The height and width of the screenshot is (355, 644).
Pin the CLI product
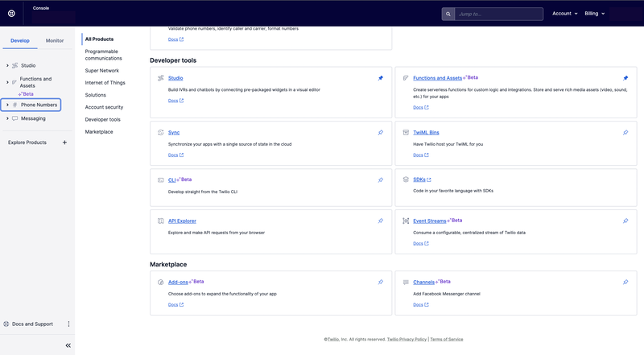tap(380, 180)
